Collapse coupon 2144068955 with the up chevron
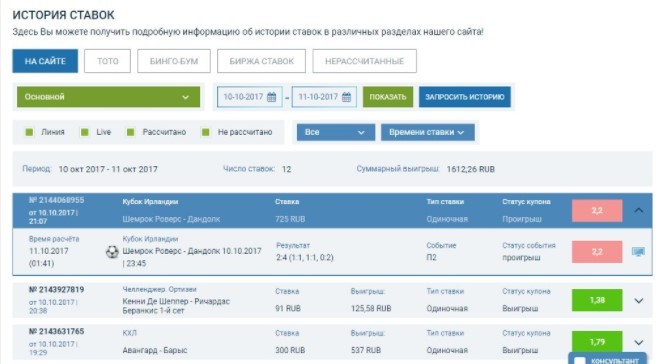 tap(638, 210)
